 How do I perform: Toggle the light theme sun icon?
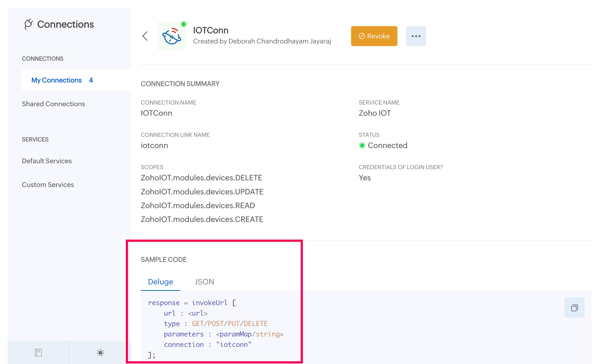[x=100, y=353]
